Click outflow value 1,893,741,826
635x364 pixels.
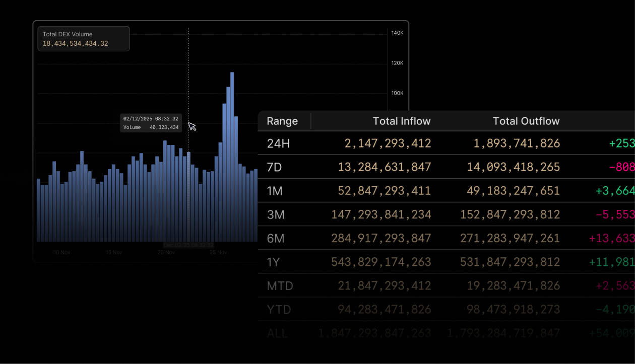517,143
